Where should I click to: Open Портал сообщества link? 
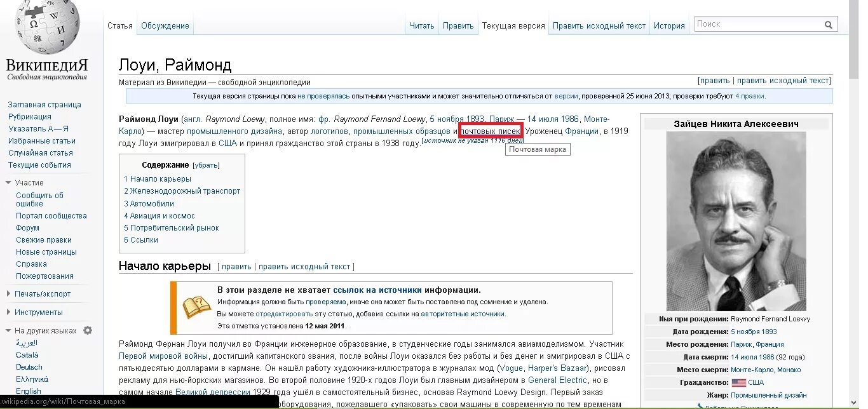pyautogui.click(x=51, y=216)
